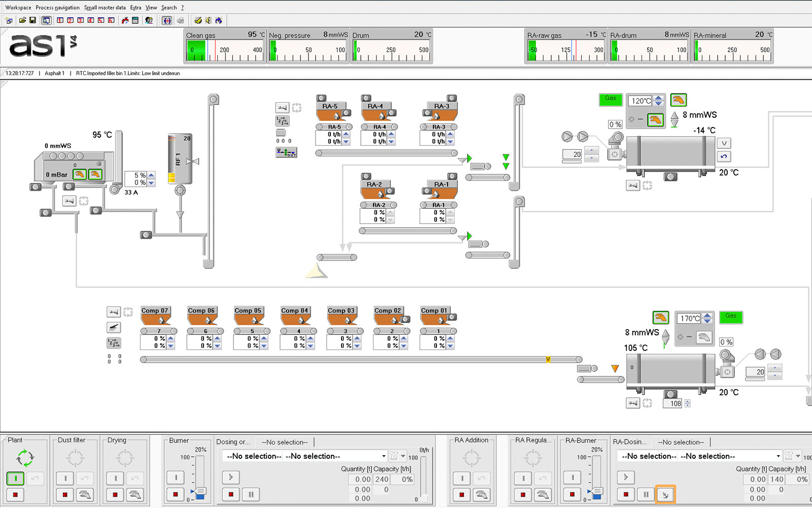Image resolution: width=812 pixels, height=508 pixels.
Task: Click the Comp 03 feed hopper
Action: pyautogui.click(x=343, y=316)
